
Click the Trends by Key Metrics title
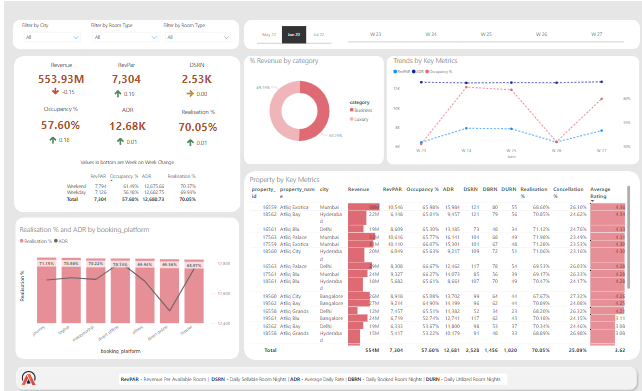pos(425,61)
